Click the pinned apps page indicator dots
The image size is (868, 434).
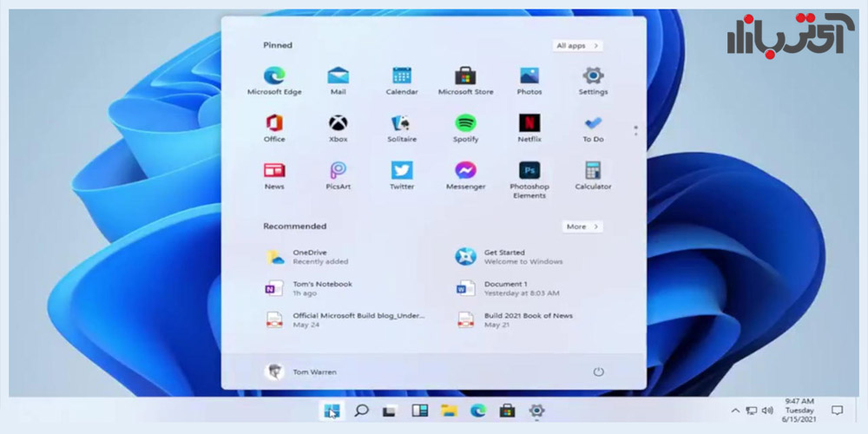coord(635,131)
